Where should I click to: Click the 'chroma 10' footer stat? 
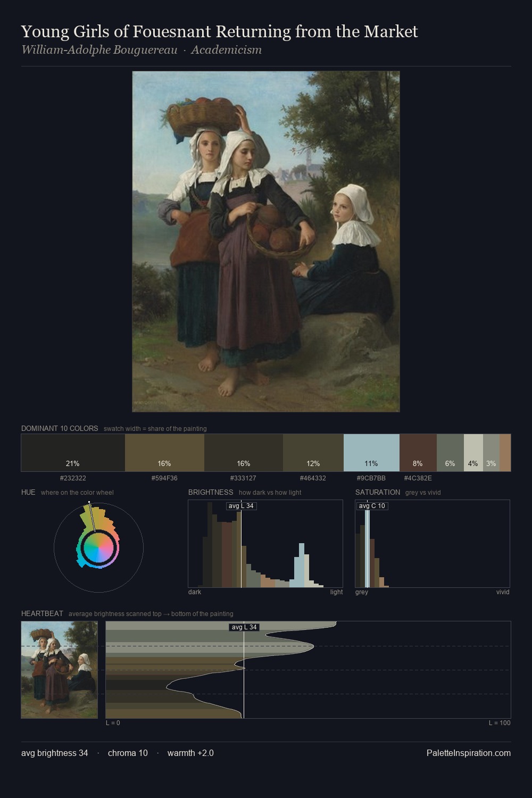pyautogui.click(x=128, y=753)
